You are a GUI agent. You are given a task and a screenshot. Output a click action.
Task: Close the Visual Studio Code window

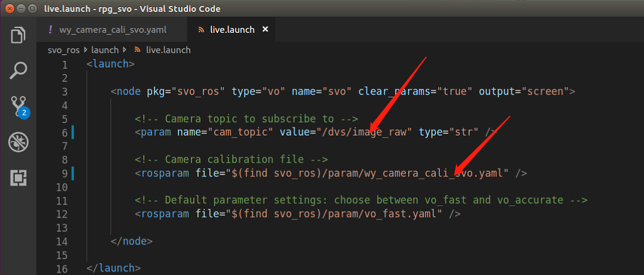tap(10, 8)
